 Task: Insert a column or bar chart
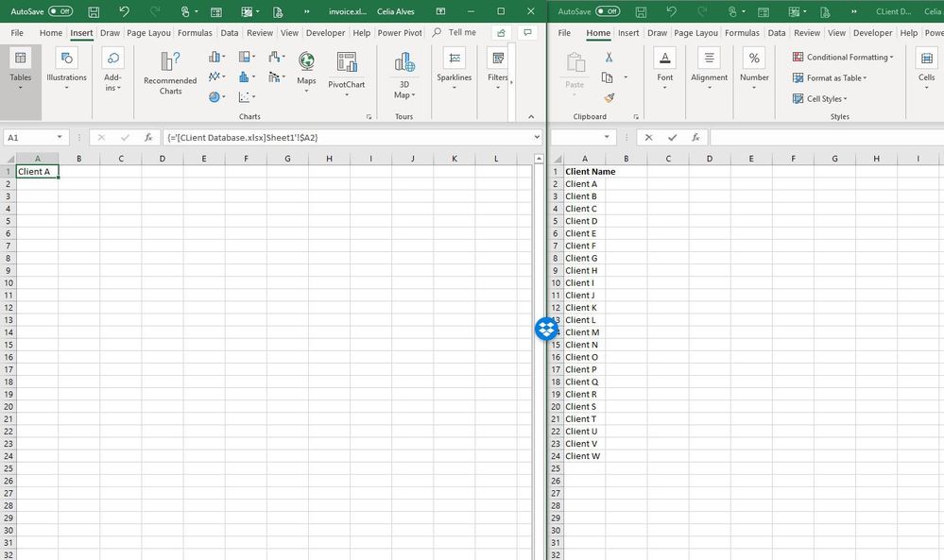[x=216, y=58]
